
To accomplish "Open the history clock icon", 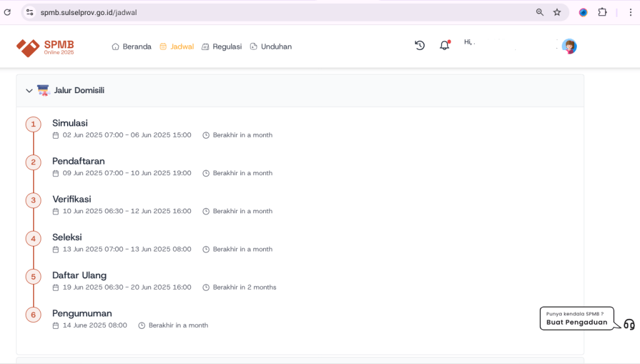I will pos(420,46).
